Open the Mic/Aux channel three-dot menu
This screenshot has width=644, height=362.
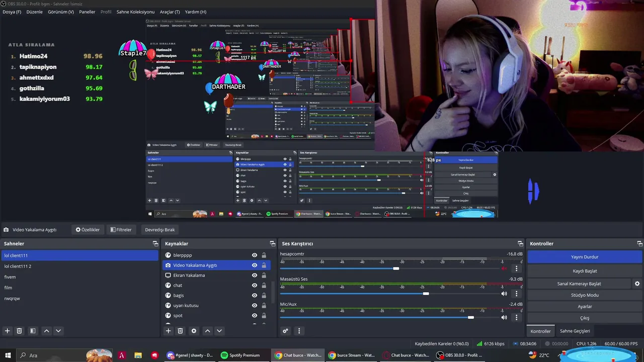coord(516,318)
